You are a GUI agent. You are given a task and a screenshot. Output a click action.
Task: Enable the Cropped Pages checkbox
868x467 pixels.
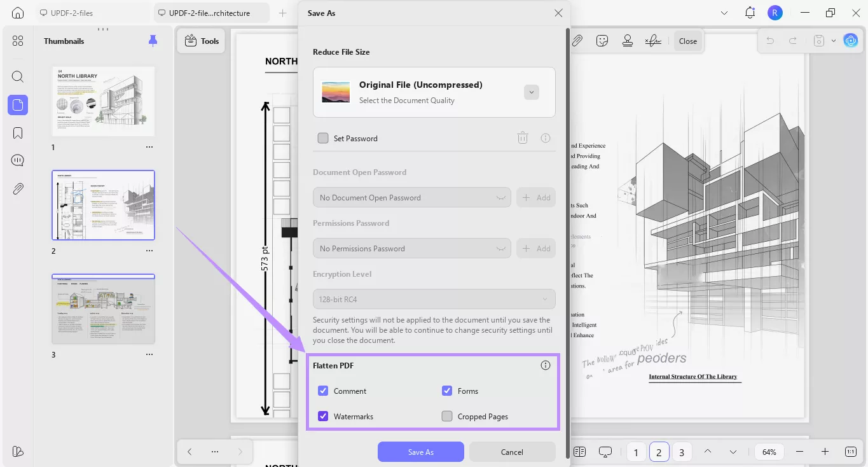click(x=447, y=416)
